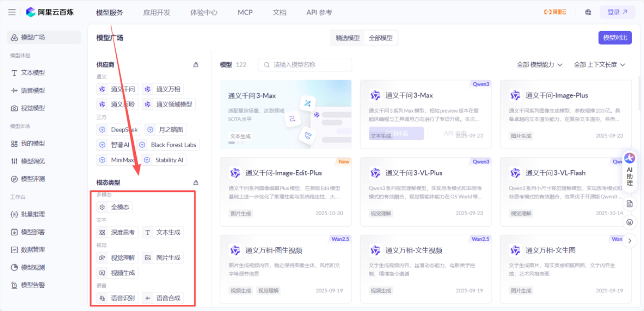Open 全部 模型能力 dropdown
This screenshot has height=311, width=644.
[x=540, y=65]
